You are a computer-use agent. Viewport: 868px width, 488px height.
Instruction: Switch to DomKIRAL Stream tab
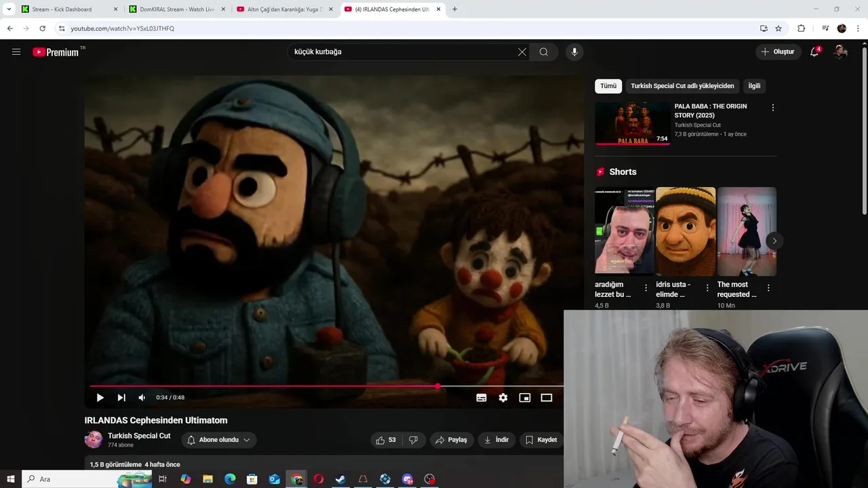[x=177, y=9]
